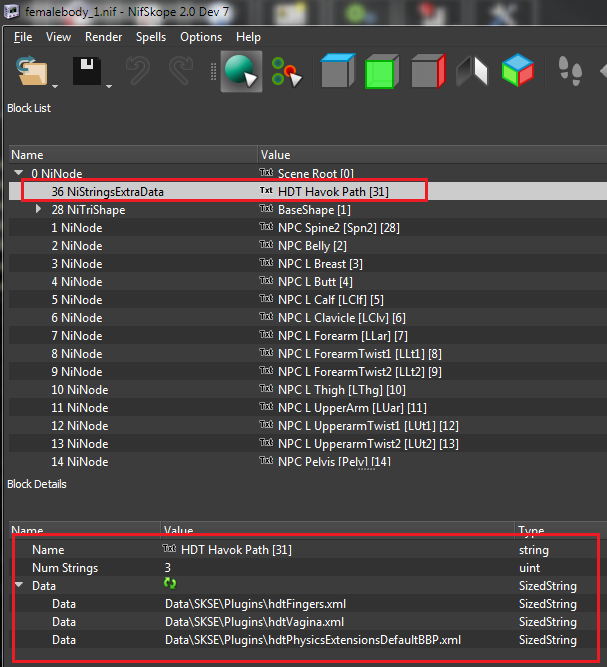
Task: Select the walk view footprints icon
Action: coord(570,71)
